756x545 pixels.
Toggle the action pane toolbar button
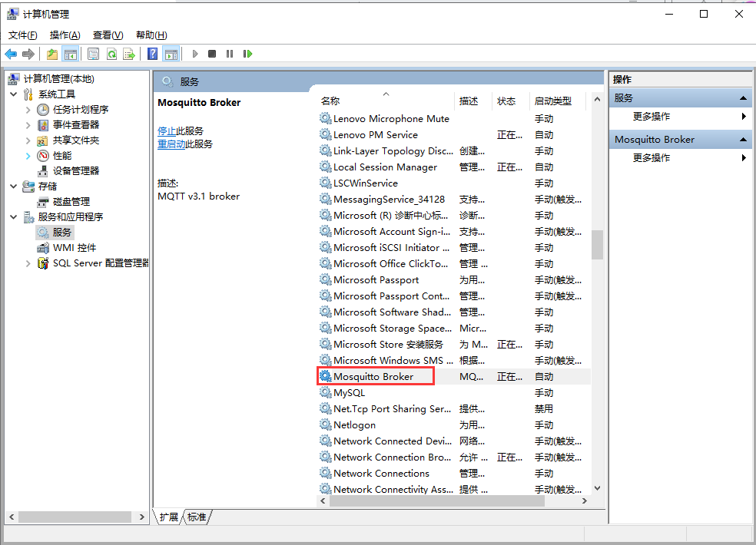point(171,54)
